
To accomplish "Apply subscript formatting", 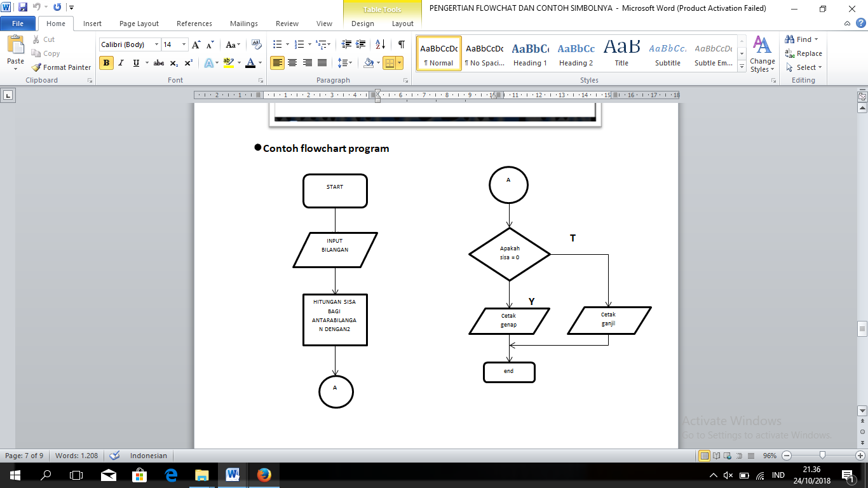I will (173, 64).
